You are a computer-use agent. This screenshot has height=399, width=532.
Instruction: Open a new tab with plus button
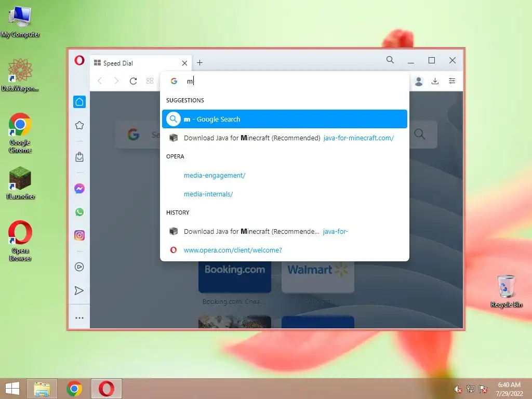click(x=200, y=63)
